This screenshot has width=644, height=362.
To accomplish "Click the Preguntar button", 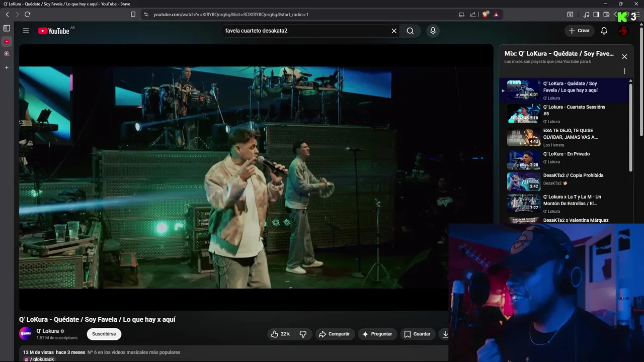I will click(377, 334).
